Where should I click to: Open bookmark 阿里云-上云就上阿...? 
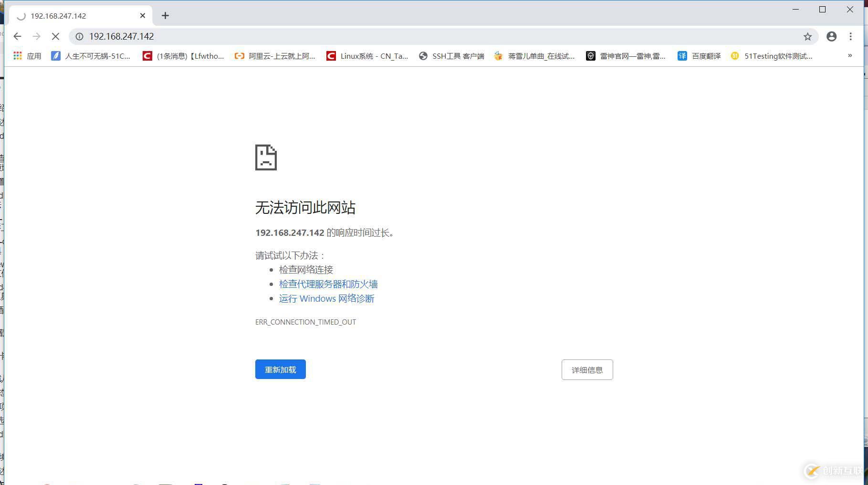pos(275,56)
